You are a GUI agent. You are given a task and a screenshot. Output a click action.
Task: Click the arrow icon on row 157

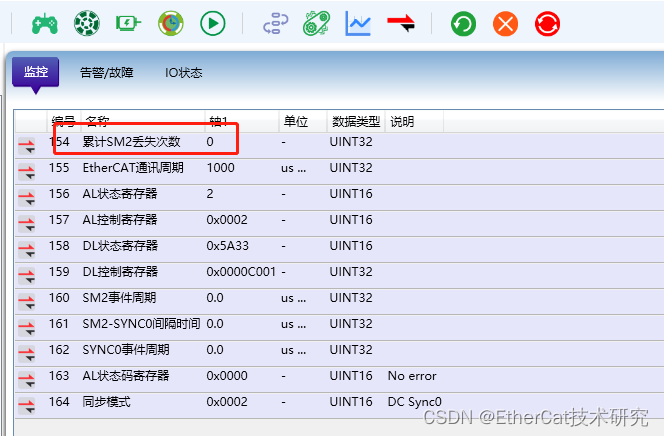point(27,224)
